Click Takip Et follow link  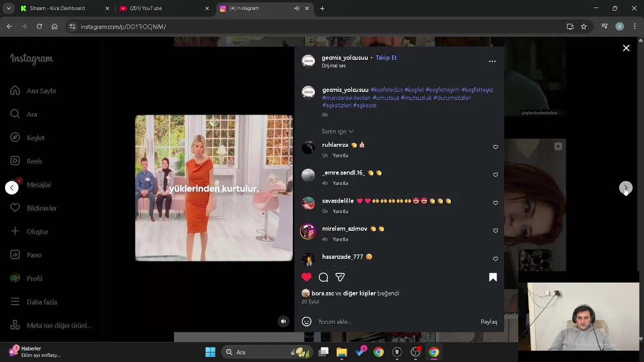pyautogui.click(x=386, y=58)
